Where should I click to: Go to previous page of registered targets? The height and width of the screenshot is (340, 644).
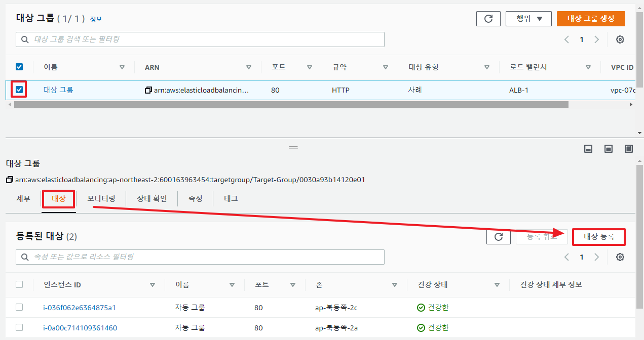[567, 257]
